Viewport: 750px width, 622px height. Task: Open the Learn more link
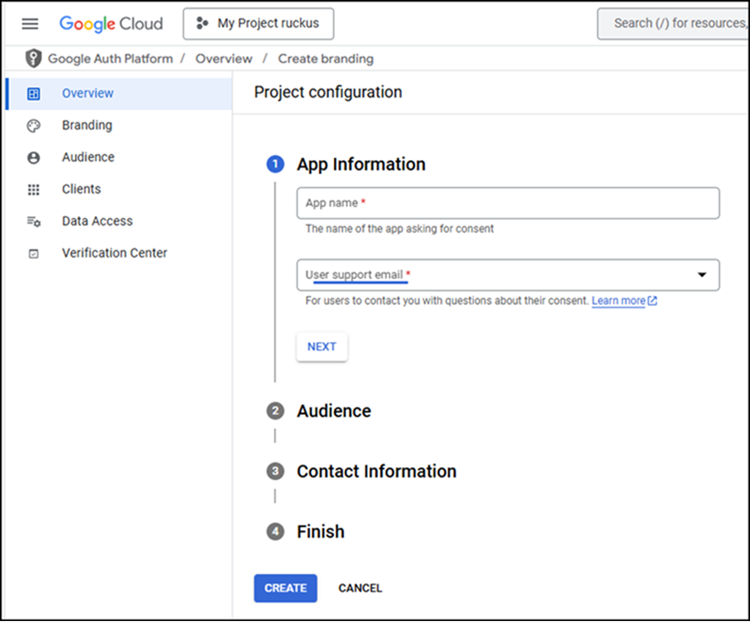[619, 301]
